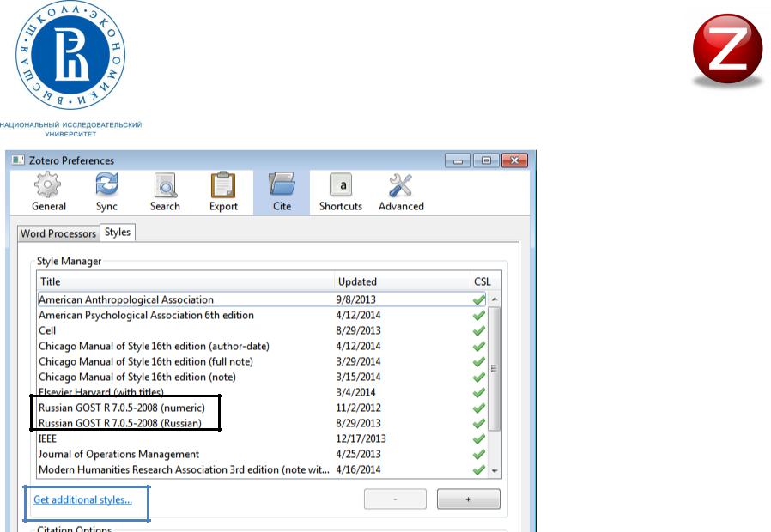Click CSL checkmark for GOST numeric row

[478, 408]
